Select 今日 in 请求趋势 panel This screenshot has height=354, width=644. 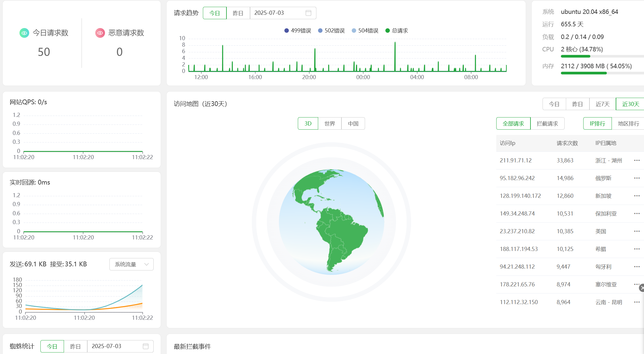pos(215,13)
